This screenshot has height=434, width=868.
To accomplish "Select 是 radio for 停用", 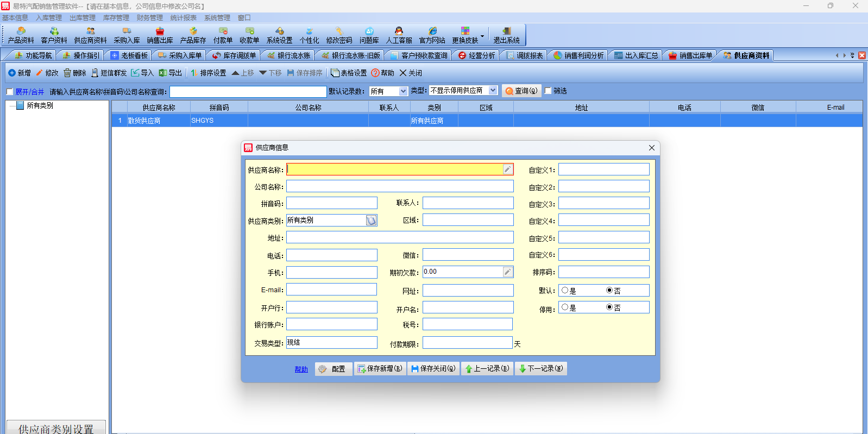I will tap(565, 307).
